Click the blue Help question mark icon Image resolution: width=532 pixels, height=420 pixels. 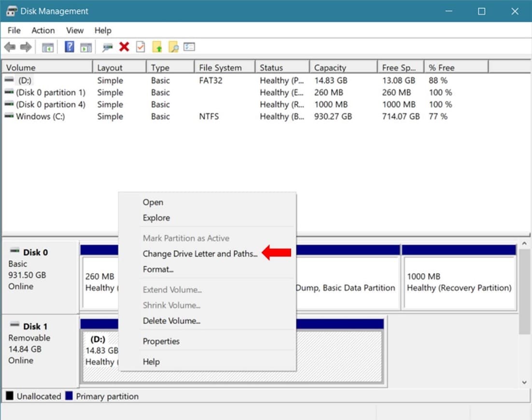point(70,47)
